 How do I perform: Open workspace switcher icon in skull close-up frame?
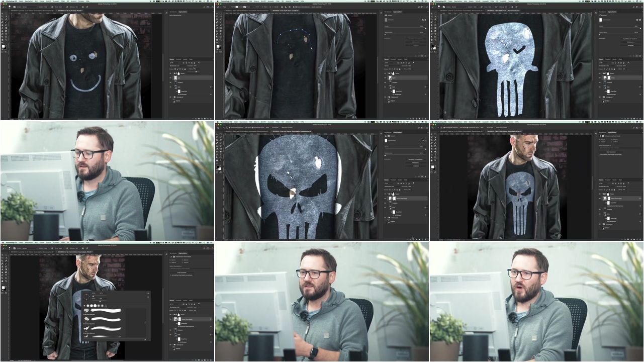[422, 128]
